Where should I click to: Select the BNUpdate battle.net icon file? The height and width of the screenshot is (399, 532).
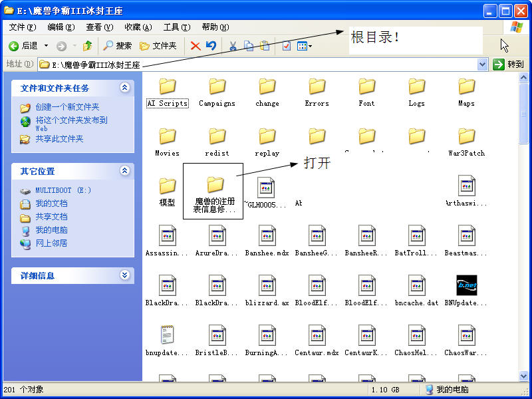tap(466, 285)
